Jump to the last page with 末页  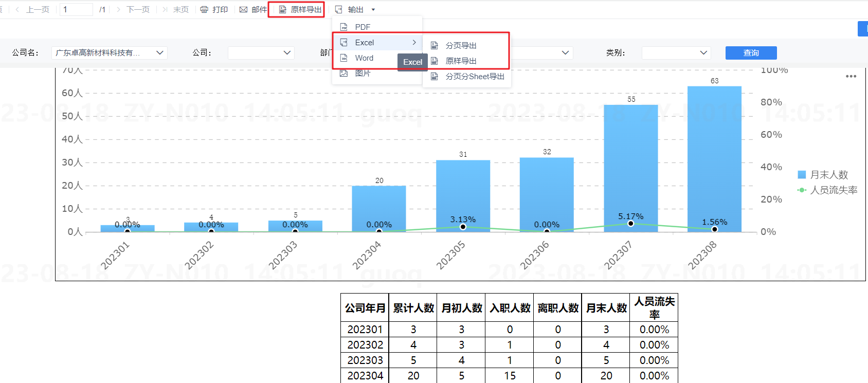pos(175,10)
